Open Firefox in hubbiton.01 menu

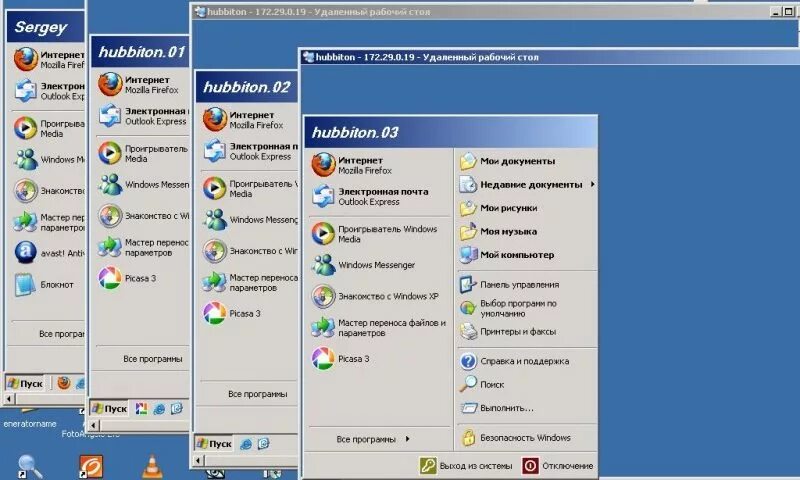[143, 85]
